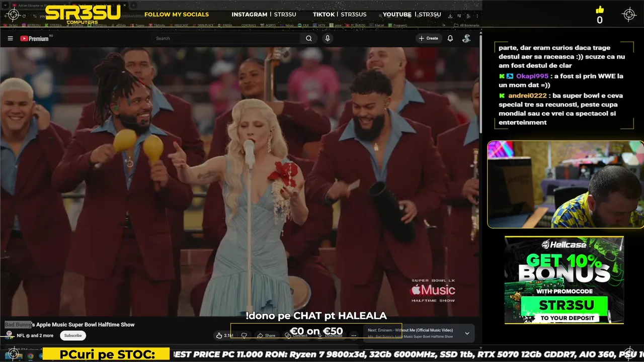644x362 pixels.
Task: Open the SKIN.PLACE bookmark
Action: (x=202, y=25)
